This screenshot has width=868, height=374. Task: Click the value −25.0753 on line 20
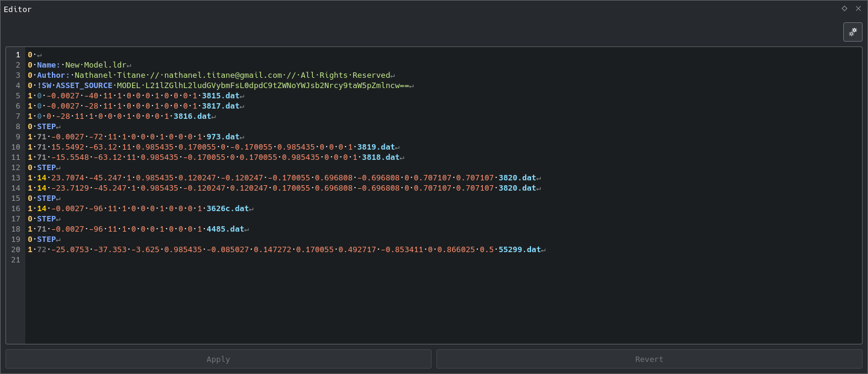pyautogui.click(x=70, y=250)
